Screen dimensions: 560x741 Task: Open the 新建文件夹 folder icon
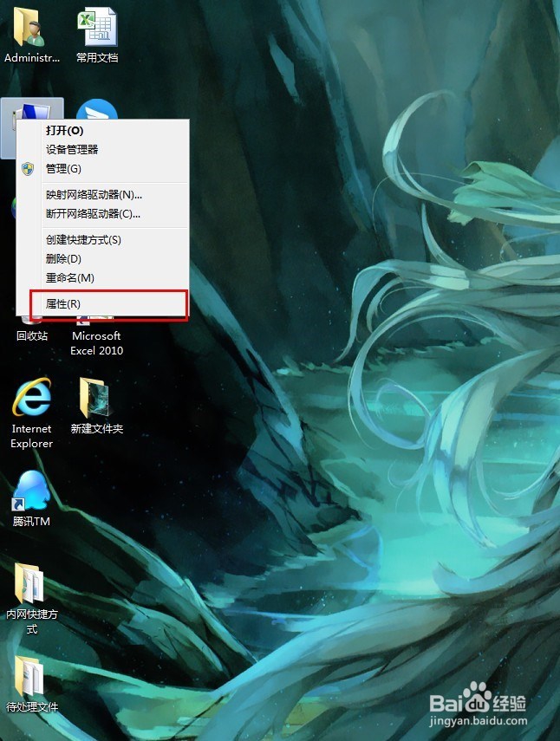pos(95,396)
